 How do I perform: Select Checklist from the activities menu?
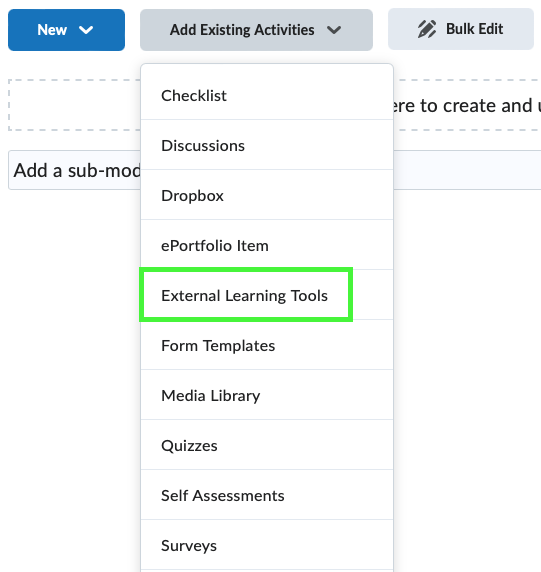[267, 96]
